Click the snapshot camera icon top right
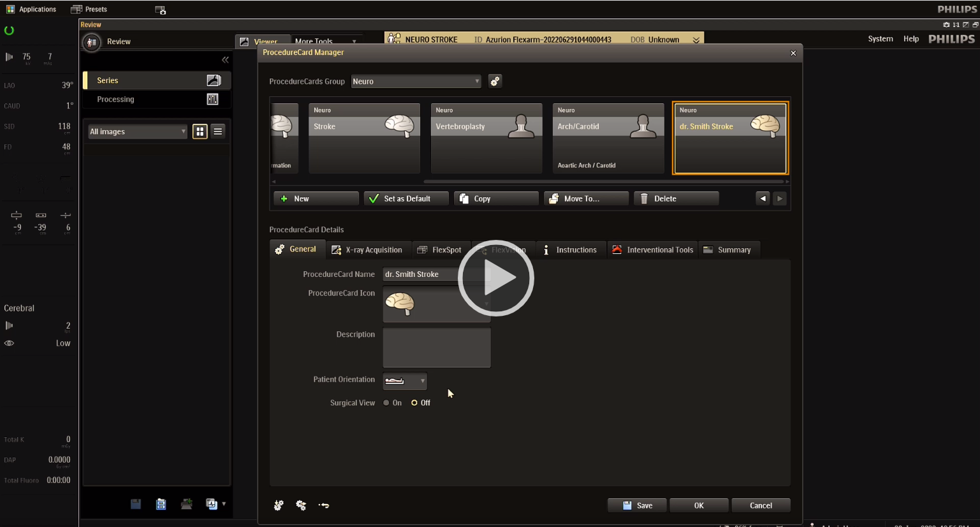The image size is (980, 527). (x=946, y=25)
